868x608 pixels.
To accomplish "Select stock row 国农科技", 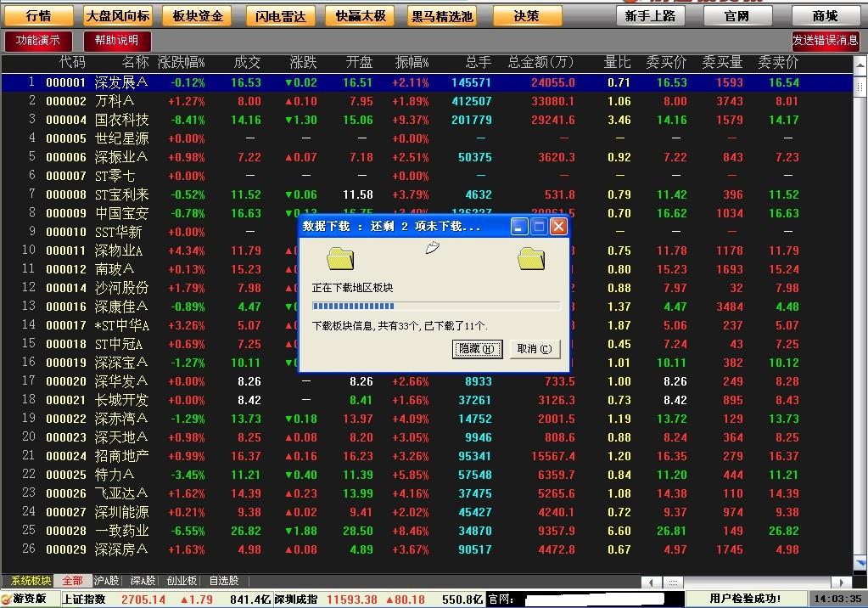I will coord(426,120).
